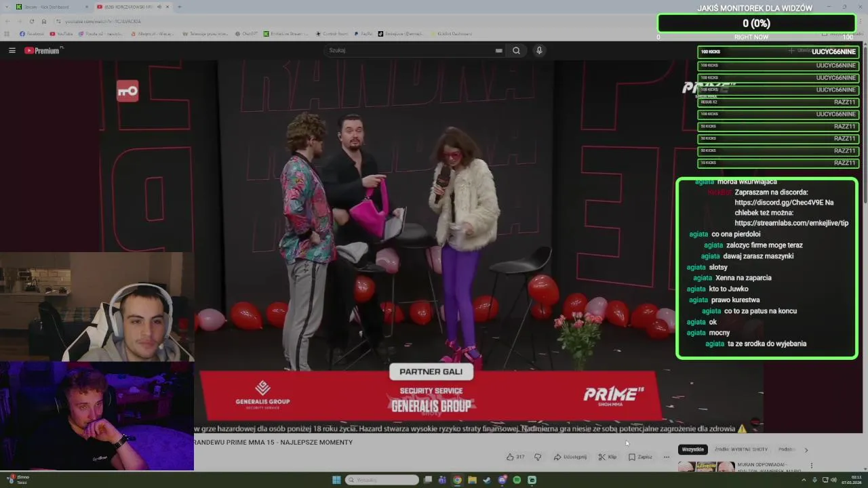The width and height of the screenshot is (868, 488).
Task: Open the on-screen keyboard in search box
Action: 498,50
